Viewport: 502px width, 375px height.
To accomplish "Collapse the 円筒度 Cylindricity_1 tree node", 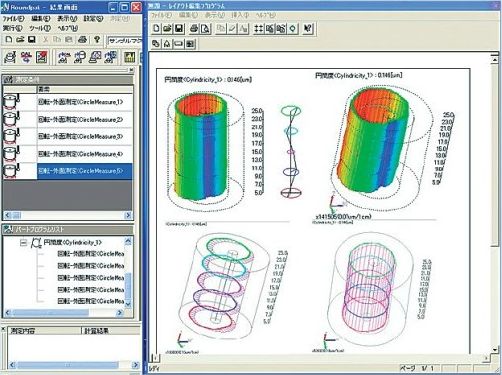I will click(x=23, y=243).
